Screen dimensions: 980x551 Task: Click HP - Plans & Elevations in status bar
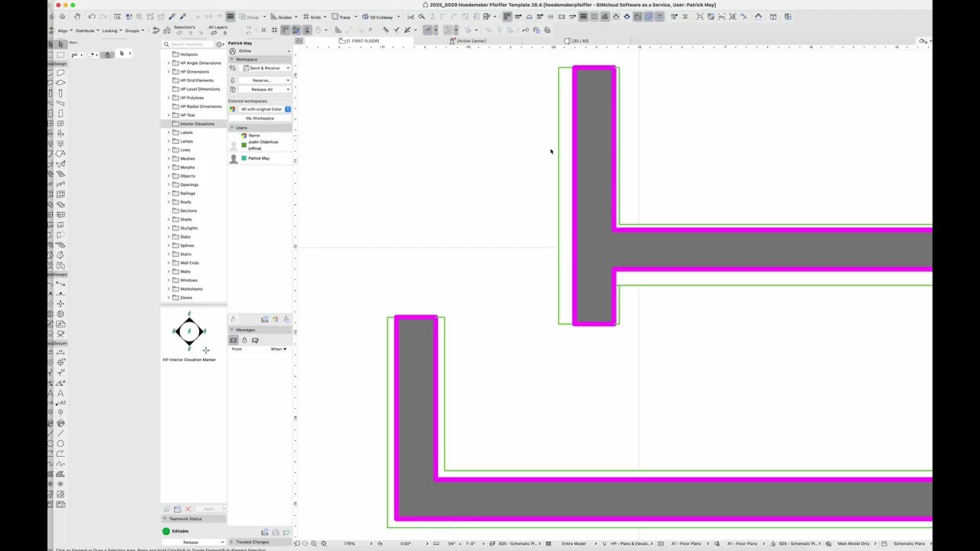point(630,543)
